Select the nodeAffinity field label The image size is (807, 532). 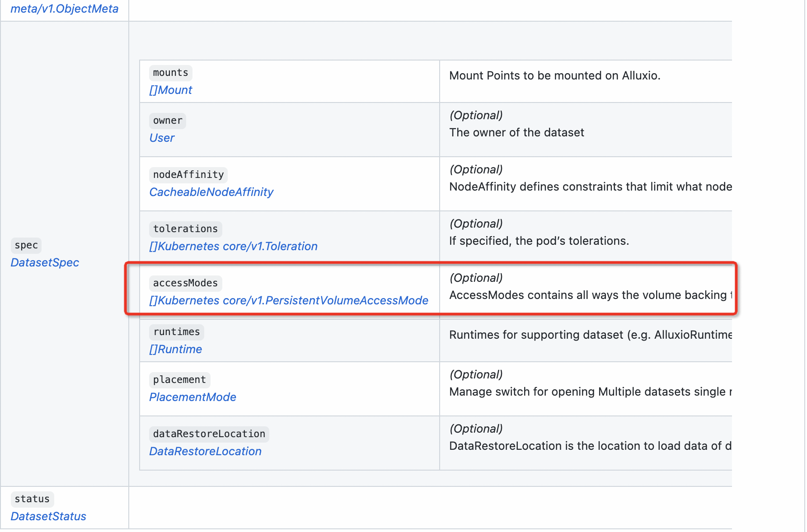[x=188, y=175]
